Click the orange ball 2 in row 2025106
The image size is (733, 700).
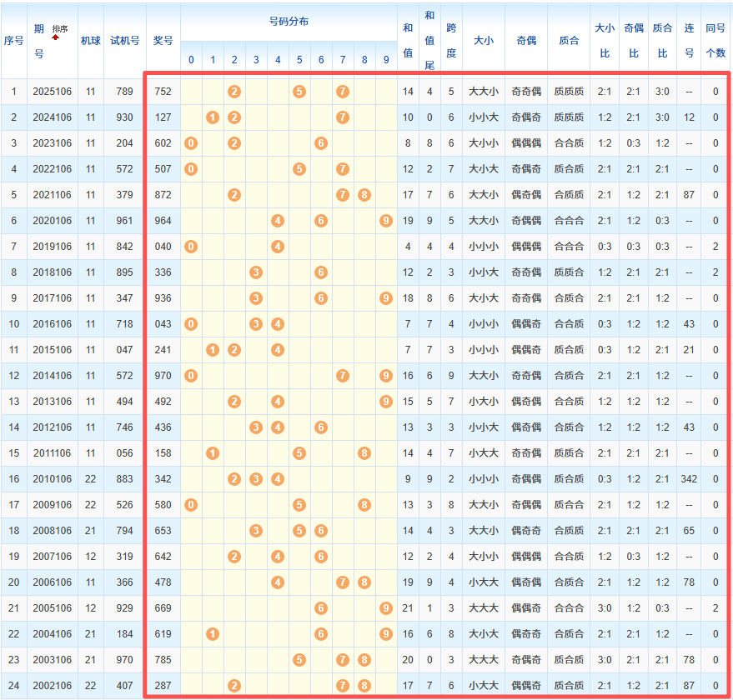[x=234, y=91]
